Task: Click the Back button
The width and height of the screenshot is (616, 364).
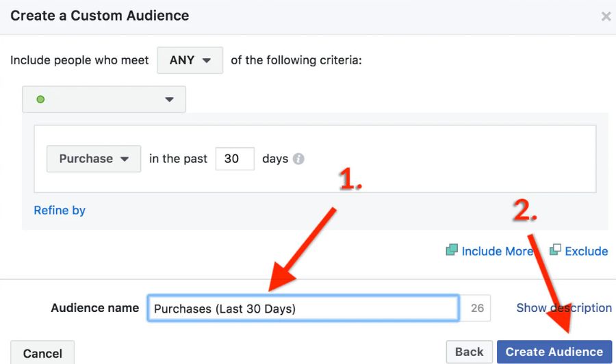Action: coord(469,352)
